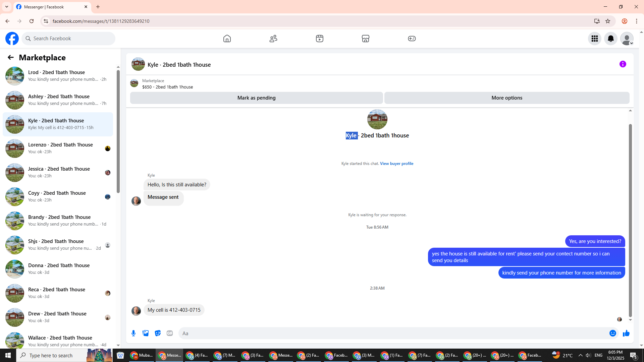
Task: Open the notifications bell
Action: click(611, 39)
